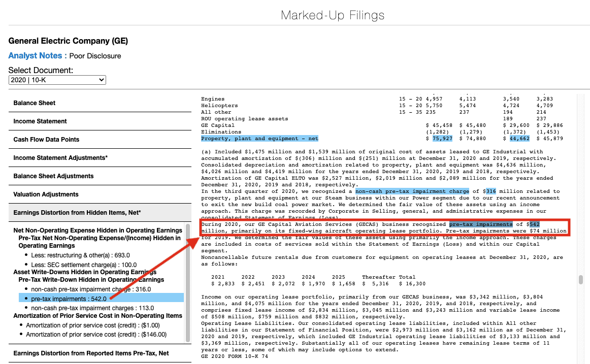Click highlighted 'pre-tax impairments' in filing text
This screenshot has height=364, width=590.
481,224
